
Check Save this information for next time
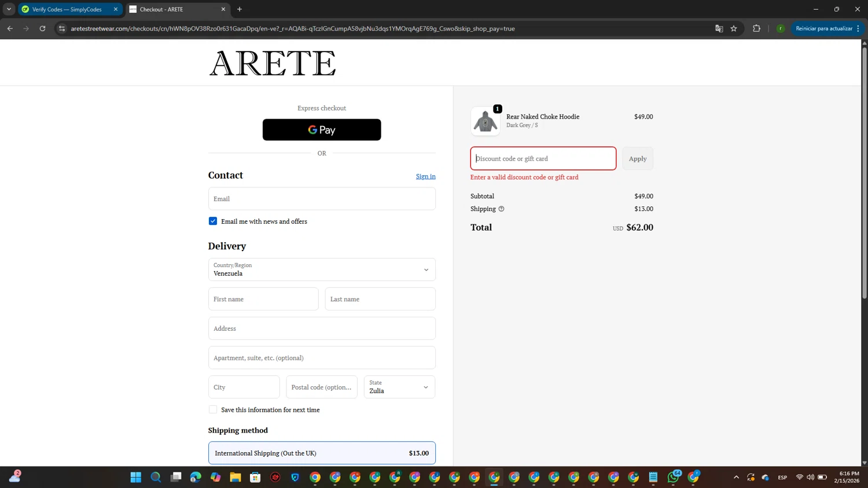pyautogui.click(x=213, y=409)
